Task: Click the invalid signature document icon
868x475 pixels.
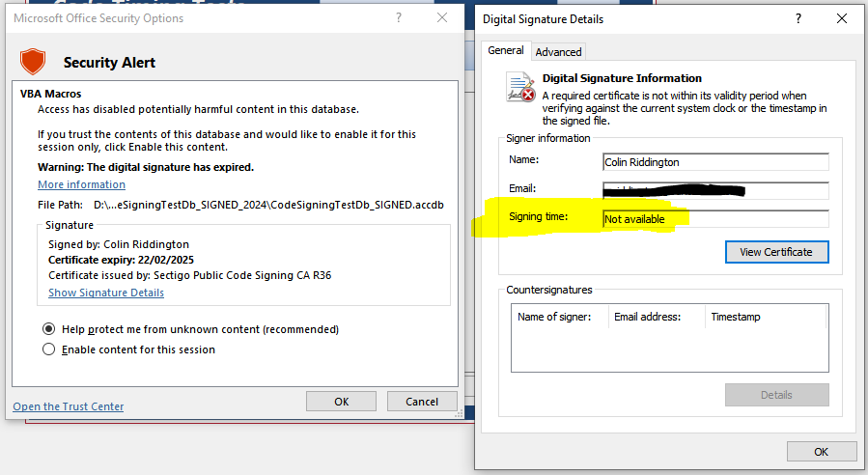Action: (x=520, y=88)
